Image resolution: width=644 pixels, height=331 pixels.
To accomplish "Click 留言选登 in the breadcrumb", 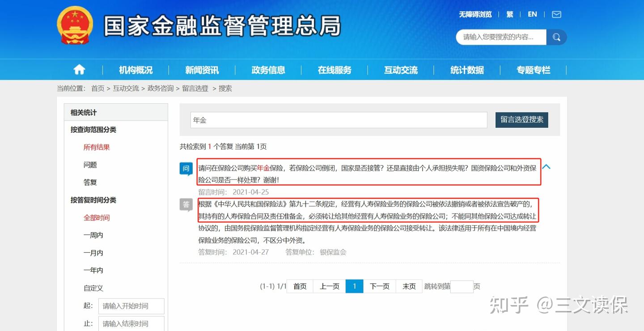I will [x=195, y=88].
